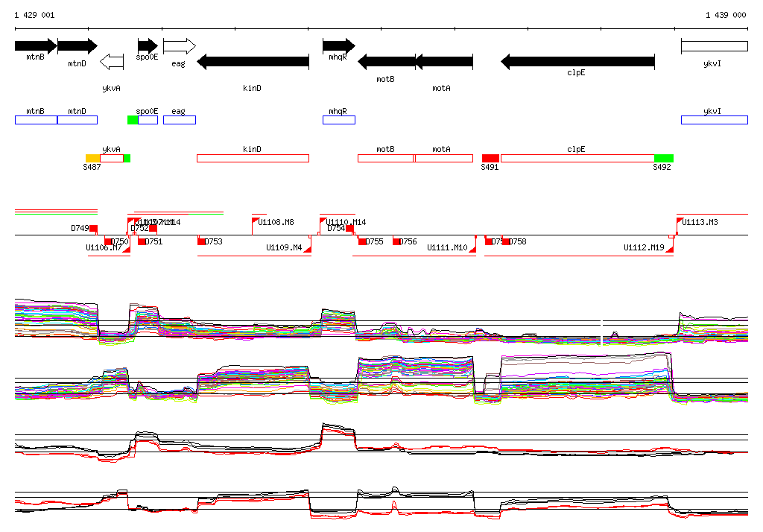This screenshot has height=532, width=763.
Task: Click the green segment left of blue spo0E box
Action: click(x=133, y=120)
